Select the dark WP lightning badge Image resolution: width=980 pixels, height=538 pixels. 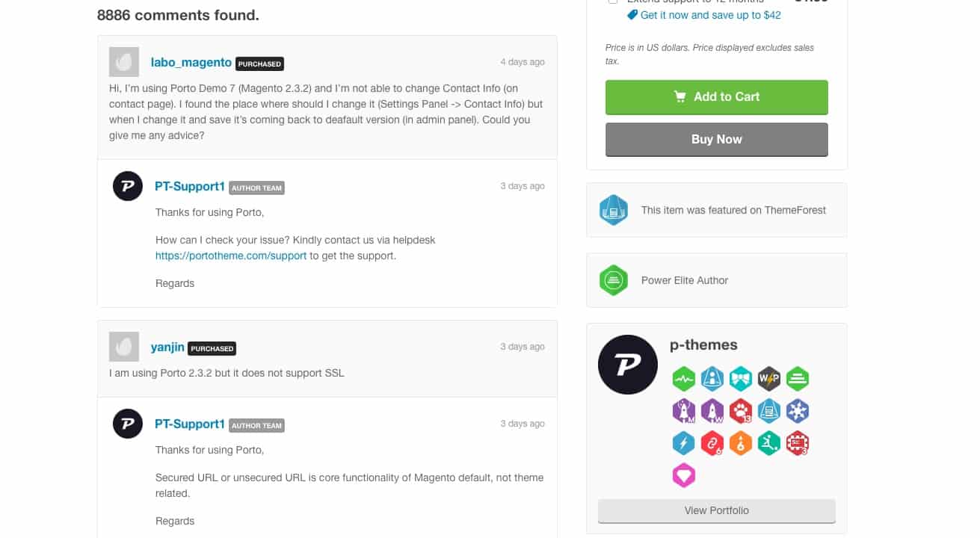click(x=769, y=379)
